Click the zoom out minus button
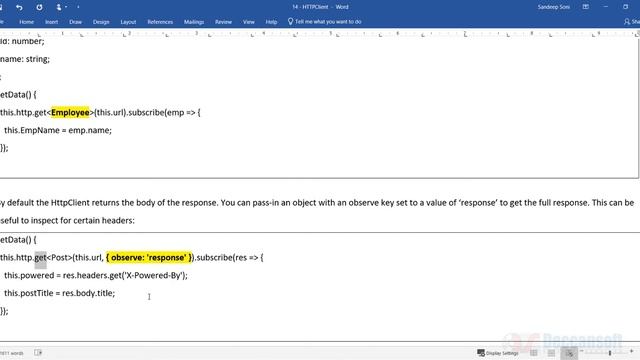 (x=582, y=351)
